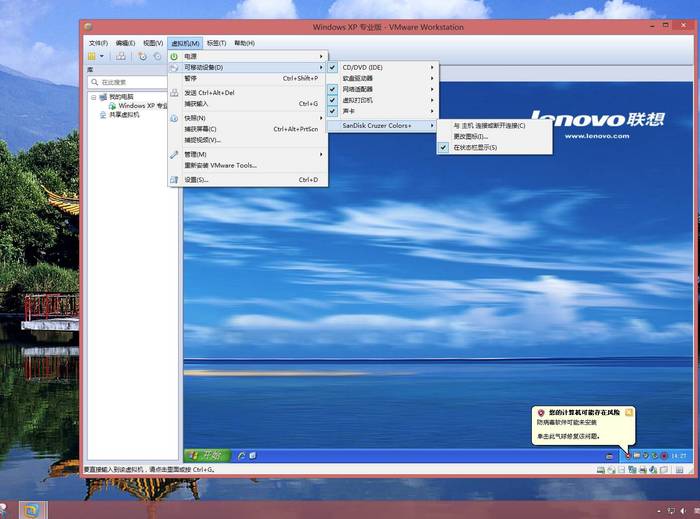The height and width of the screenshot is (519, 700).
Task: Open the 文件(F) menu
Action: (98, 43)
